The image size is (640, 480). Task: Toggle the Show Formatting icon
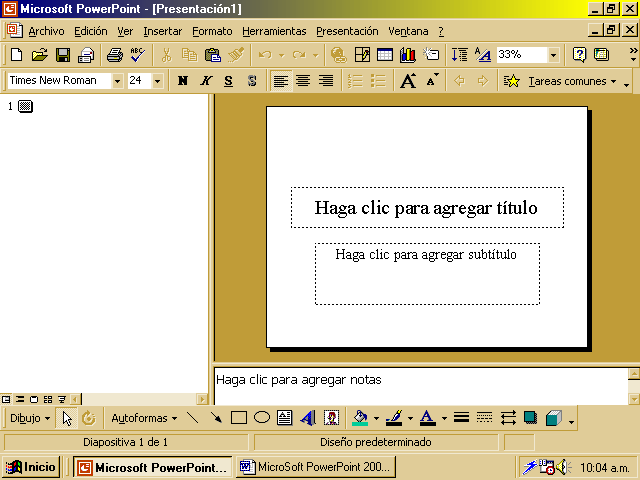pyautogui.click(x=482, y=55)
